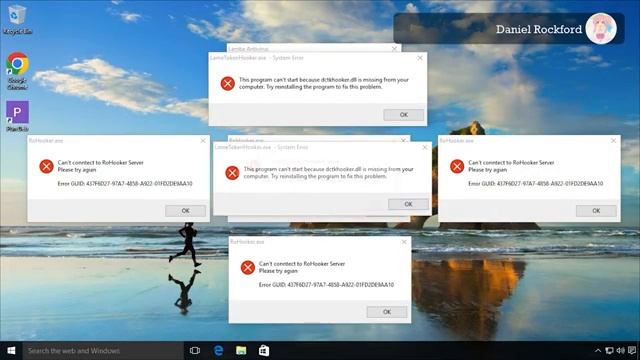
Task: Launch the Google Chrome desktop shortcut
Action: pos(17,70)
